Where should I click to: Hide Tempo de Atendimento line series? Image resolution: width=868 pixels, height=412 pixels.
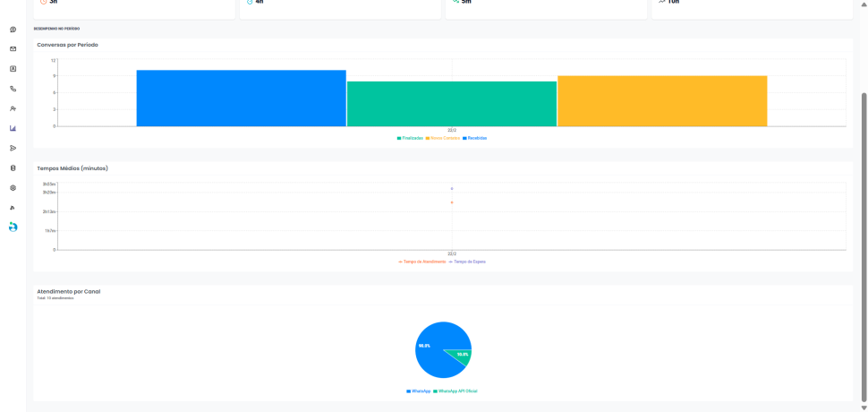(422, 262)
